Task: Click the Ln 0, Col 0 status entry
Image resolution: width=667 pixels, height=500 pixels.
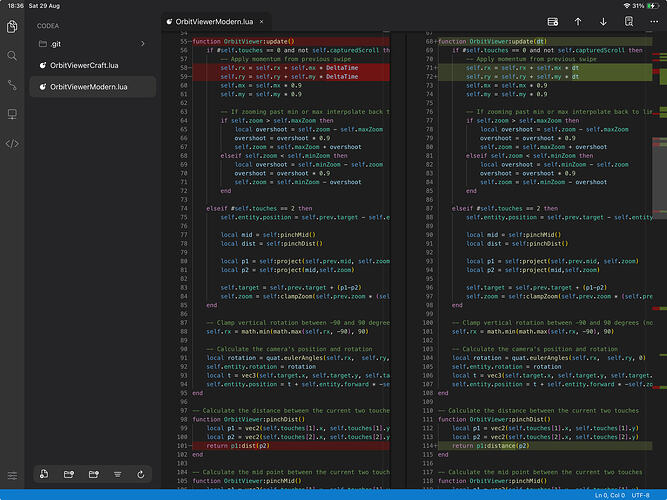Action: [x=610, y=495]
